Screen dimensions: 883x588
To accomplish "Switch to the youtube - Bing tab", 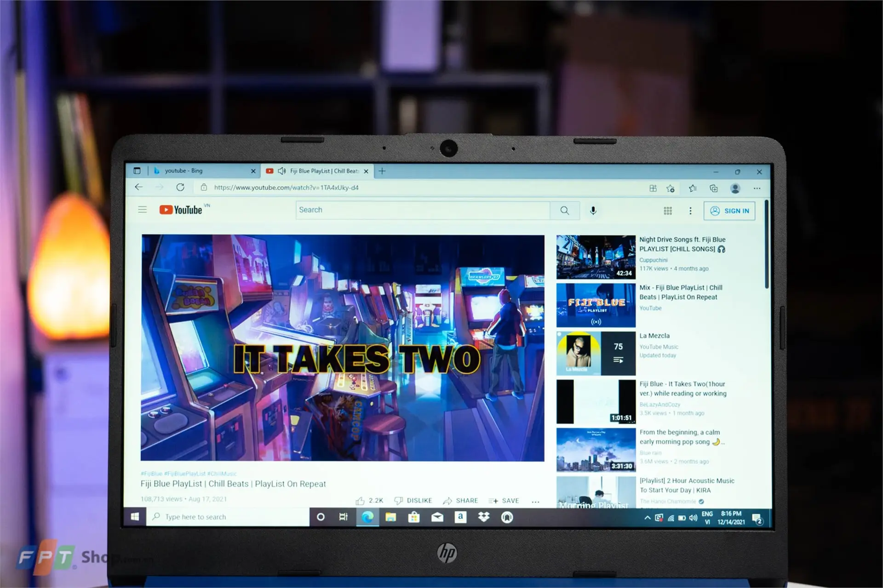I will (x=205, y=171).
